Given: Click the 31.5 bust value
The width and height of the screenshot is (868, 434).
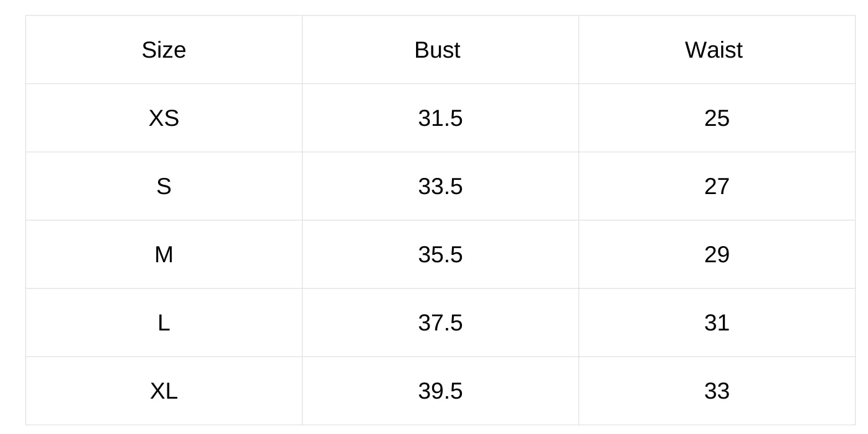Looking at the screenshot, I should [440, 118].
